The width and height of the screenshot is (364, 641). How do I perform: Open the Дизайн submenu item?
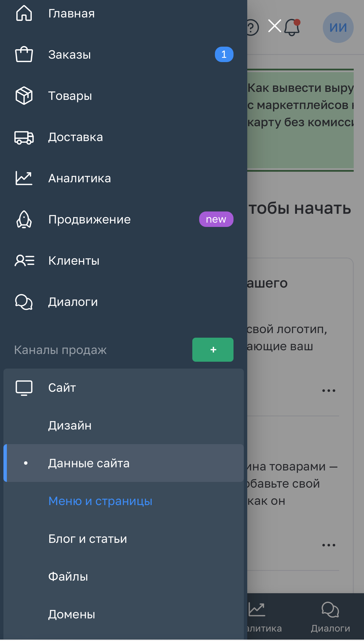click(70, 426)
